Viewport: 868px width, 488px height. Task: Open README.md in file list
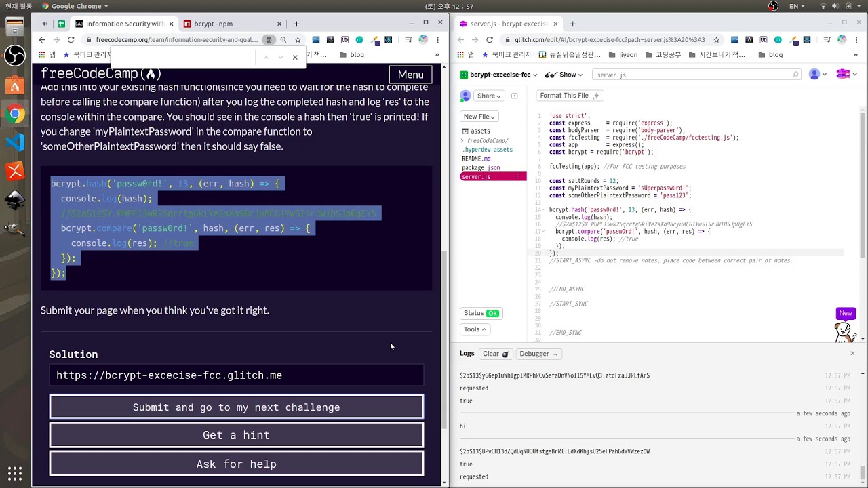point(476,159)
